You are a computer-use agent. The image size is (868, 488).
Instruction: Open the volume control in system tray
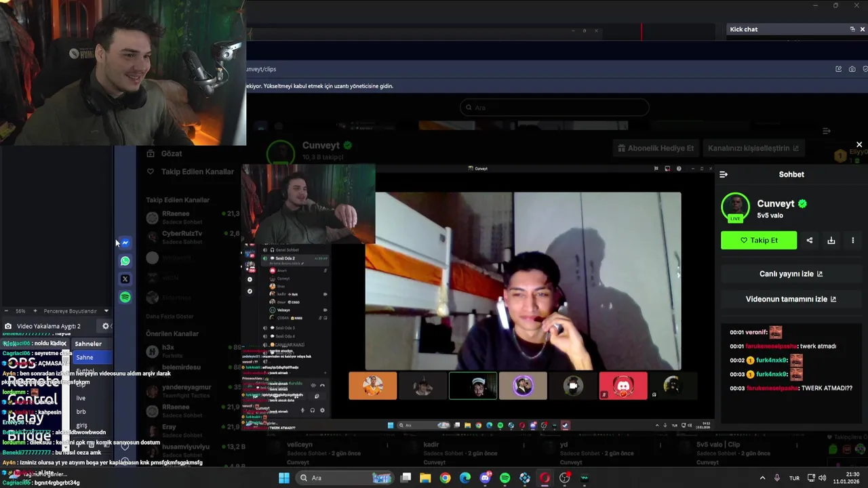point(822,478)
